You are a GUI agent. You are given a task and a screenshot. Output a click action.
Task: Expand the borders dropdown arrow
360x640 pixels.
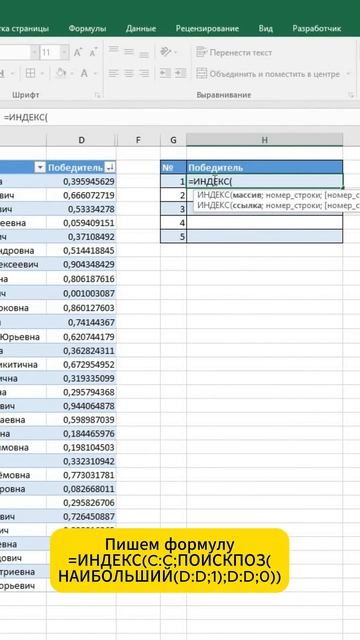pos(43,74)
